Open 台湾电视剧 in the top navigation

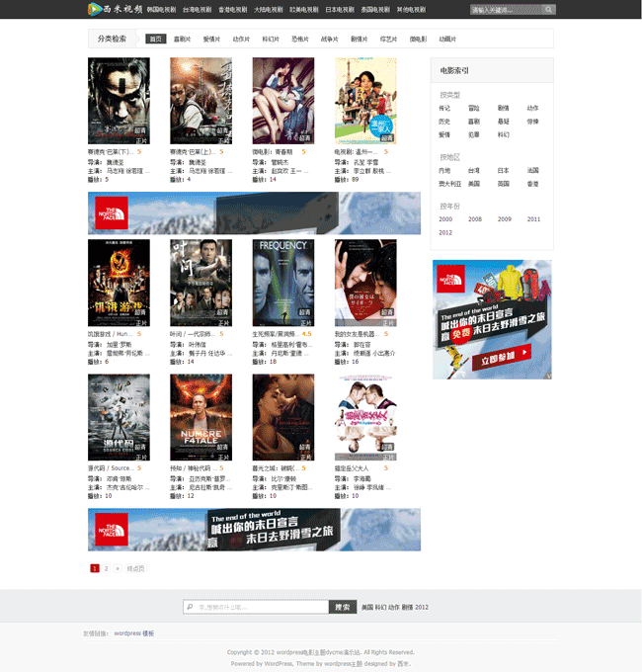point(197,10)
